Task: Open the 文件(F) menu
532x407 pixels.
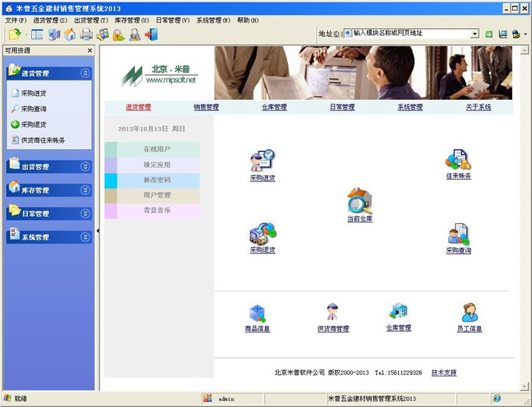Action: point(15,21)
